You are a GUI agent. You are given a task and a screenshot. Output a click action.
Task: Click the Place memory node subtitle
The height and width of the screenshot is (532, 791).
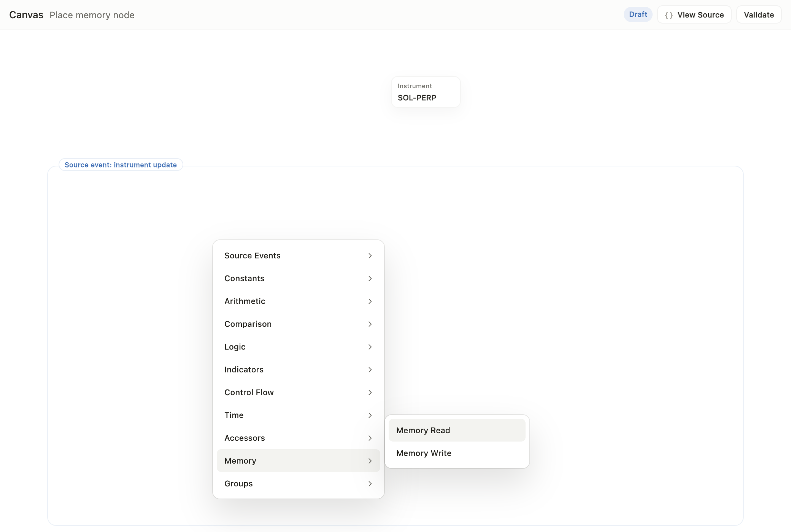[x=92, y=15]
